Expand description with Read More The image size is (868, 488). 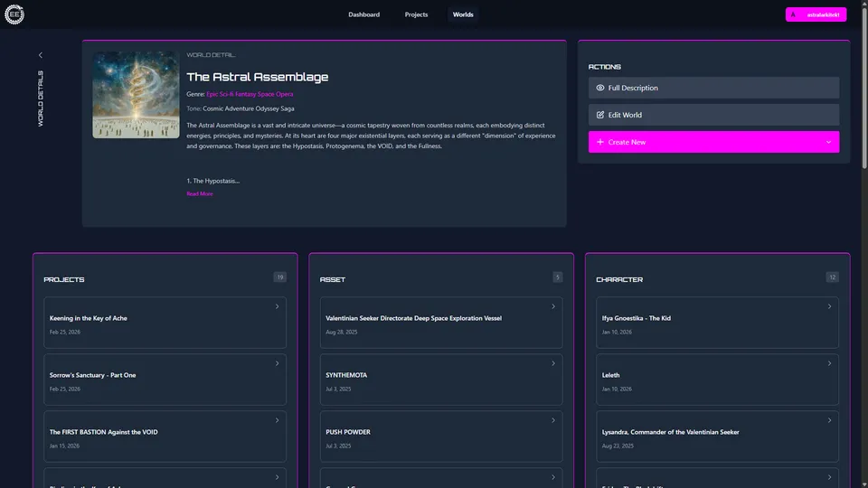(x=200, y=193)
